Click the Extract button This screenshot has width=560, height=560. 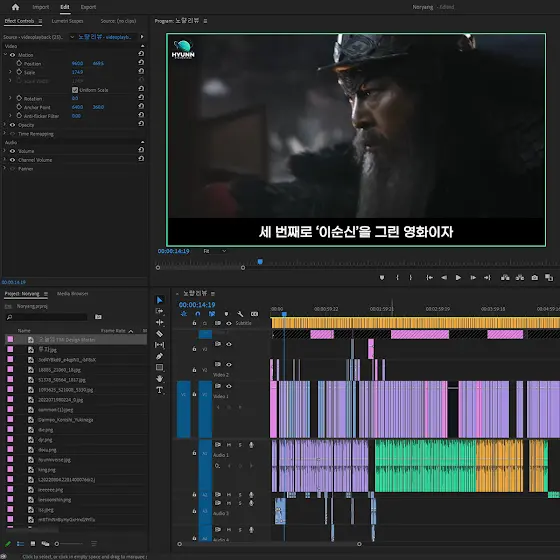point(520,278)
